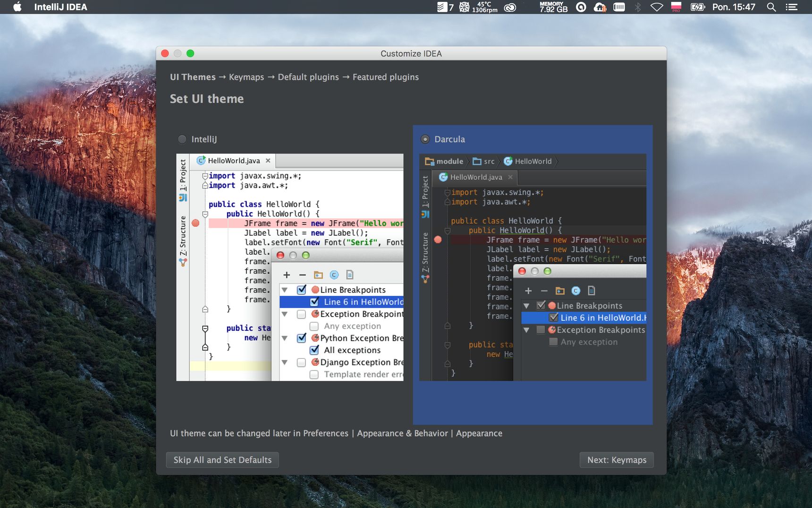Toggle All exceptions checkbox in IntelliJ preview
The height and width of the screenshot is (508, 812).
point(314,350)
